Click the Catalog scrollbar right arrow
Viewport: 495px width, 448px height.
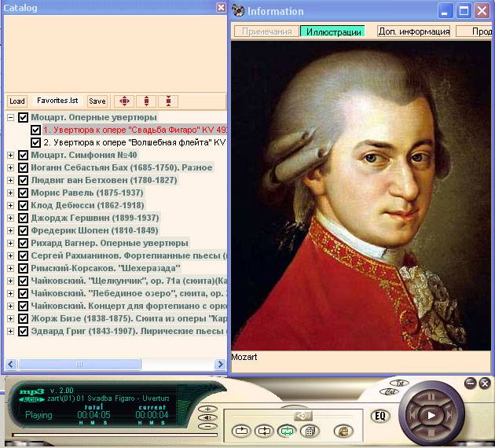click(x=220, y=365)
